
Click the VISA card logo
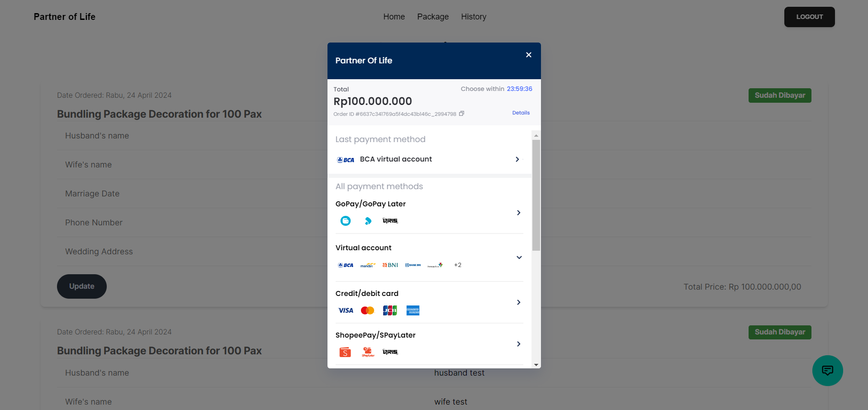[346, 310]
